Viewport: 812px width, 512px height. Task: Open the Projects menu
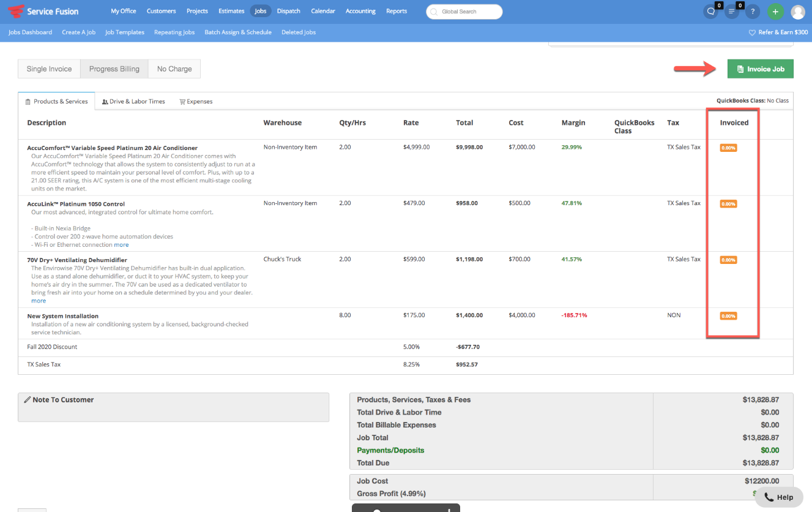197,11
